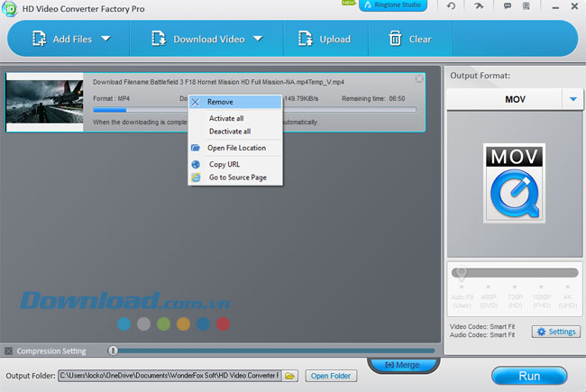Click the resolution quality slider
Screen dimensions: 586x392
[x=515, y=273]
